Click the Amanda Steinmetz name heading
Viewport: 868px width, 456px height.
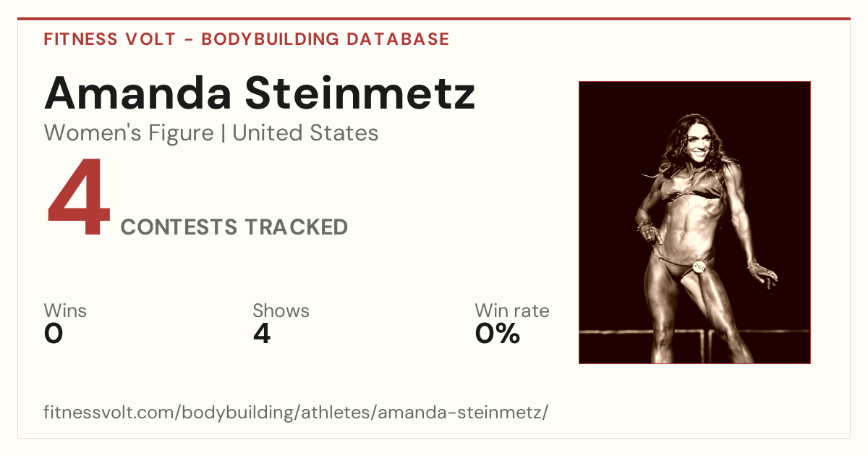coord(260,93)
